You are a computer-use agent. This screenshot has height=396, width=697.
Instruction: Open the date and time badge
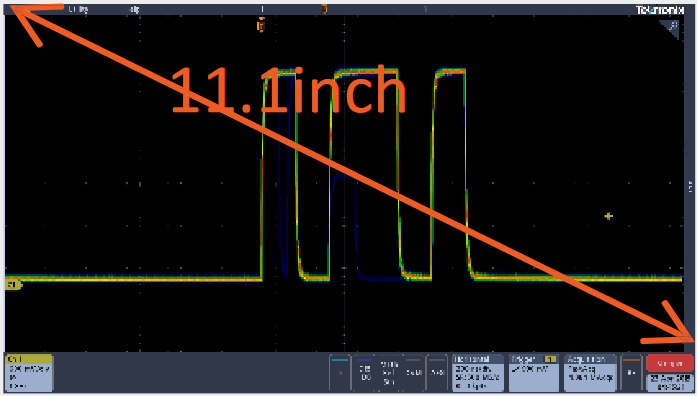(669, 382)
